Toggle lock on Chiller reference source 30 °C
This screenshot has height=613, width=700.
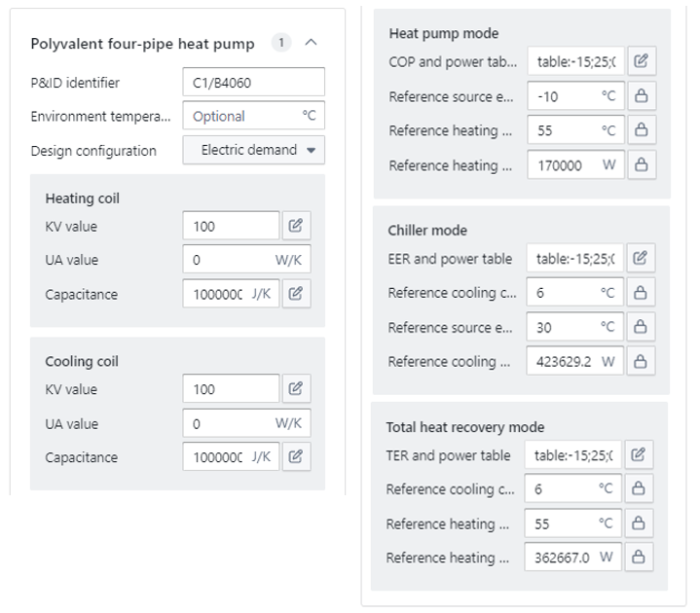tap(641, 327)
